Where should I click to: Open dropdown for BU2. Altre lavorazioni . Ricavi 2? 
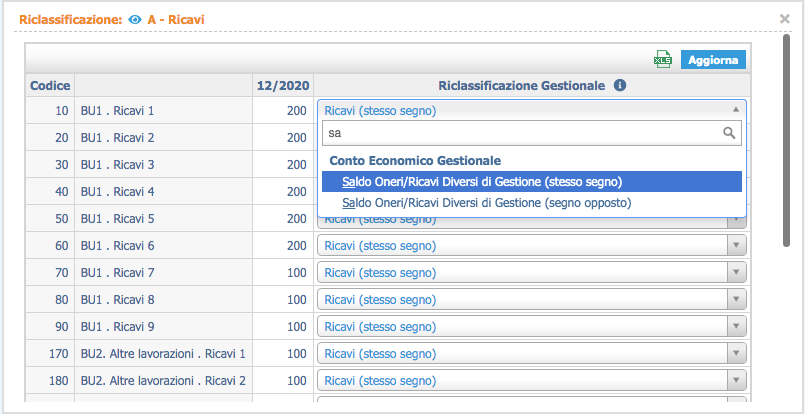(736, 380)
